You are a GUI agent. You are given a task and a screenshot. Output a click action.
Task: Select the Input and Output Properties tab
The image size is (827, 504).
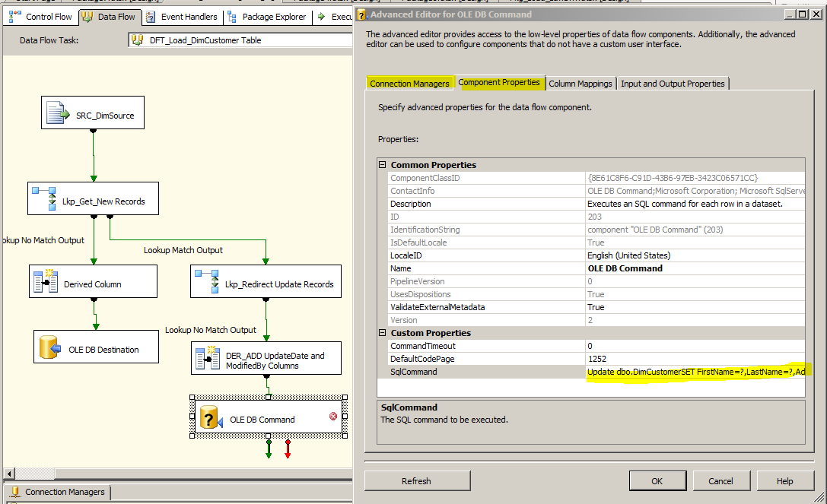[673, 84]
